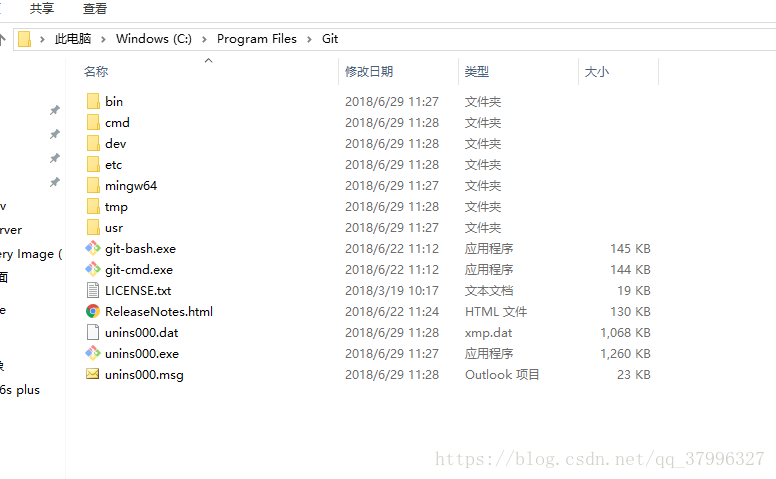The image size is (776, 479).
Task: Select the unins000.exe file name
Action: pos(142,354)
